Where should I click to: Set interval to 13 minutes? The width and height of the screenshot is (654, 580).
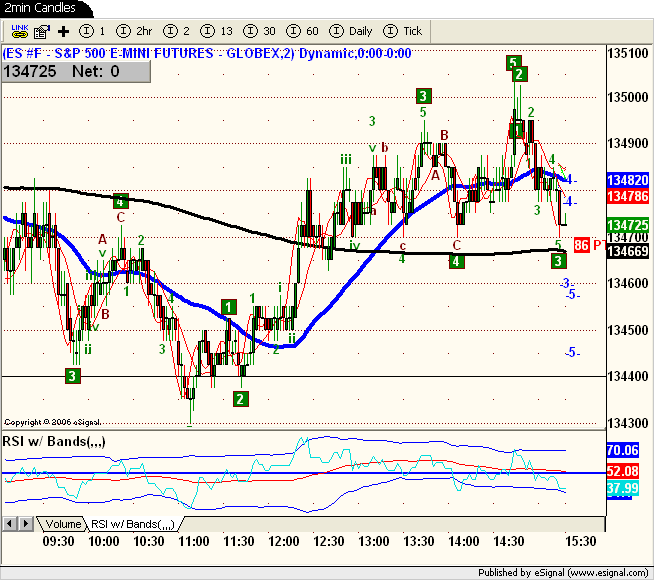[x=219, y=31]
